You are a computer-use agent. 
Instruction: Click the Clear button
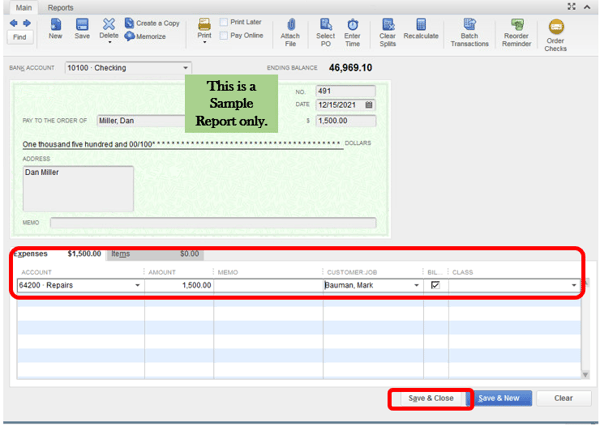pos(563,398)
